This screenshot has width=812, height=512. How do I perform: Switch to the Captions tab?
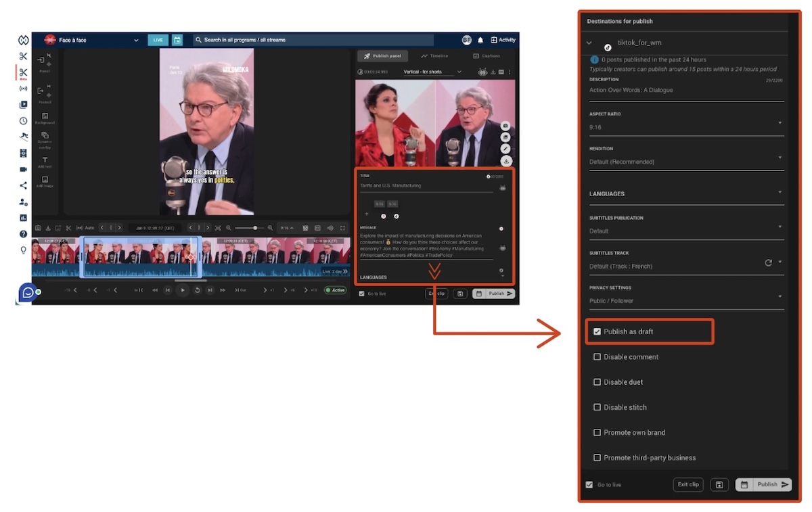click(486, 56)
